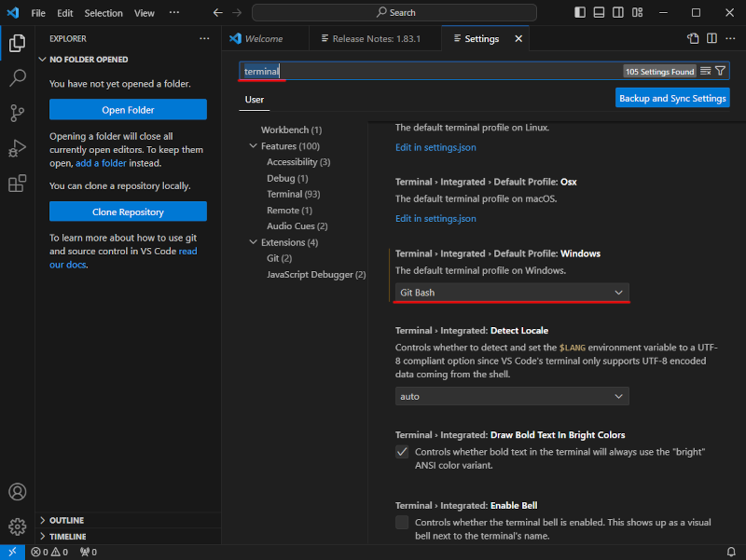
Task: Edit Linux default profile in settings.json
Action: [x=435, y=147]
